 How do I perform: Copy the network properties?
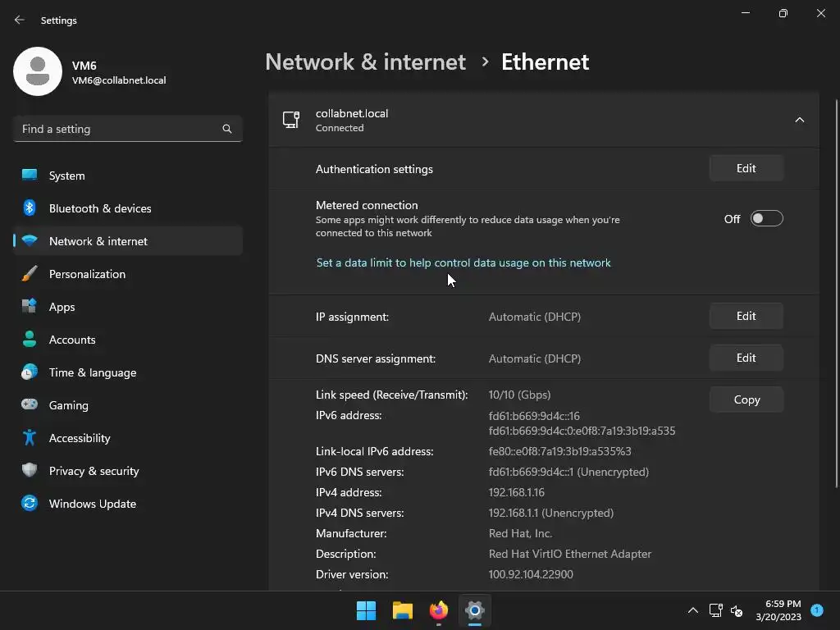click(x=746, y=399)
